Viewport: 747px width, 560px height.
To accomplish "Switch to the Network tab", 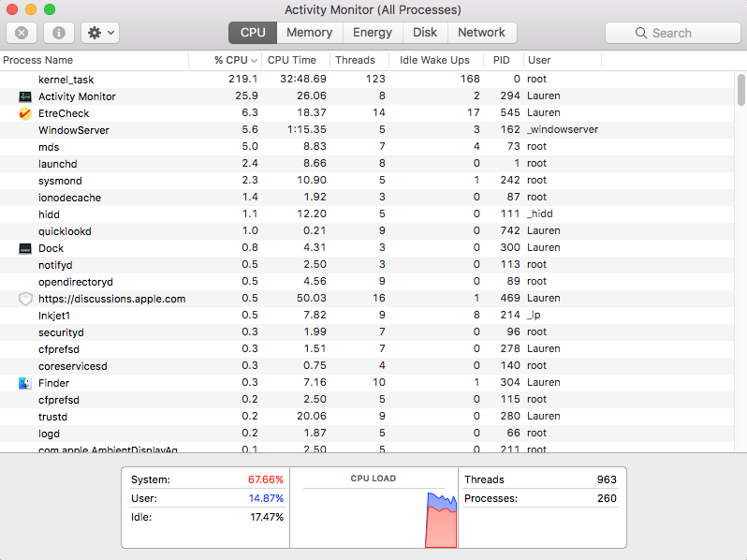I will coord(482,33).
